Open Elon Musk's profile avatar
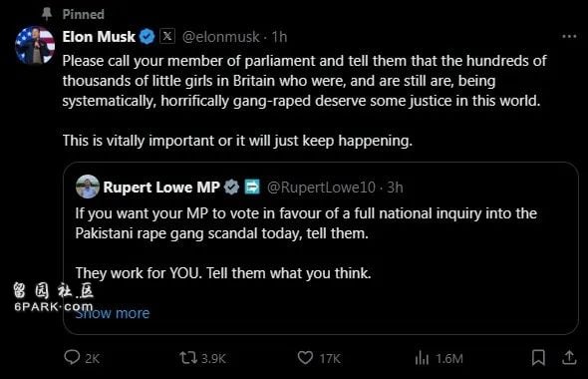The width and height of the screenshot is (588, 379). coord(35,45)
